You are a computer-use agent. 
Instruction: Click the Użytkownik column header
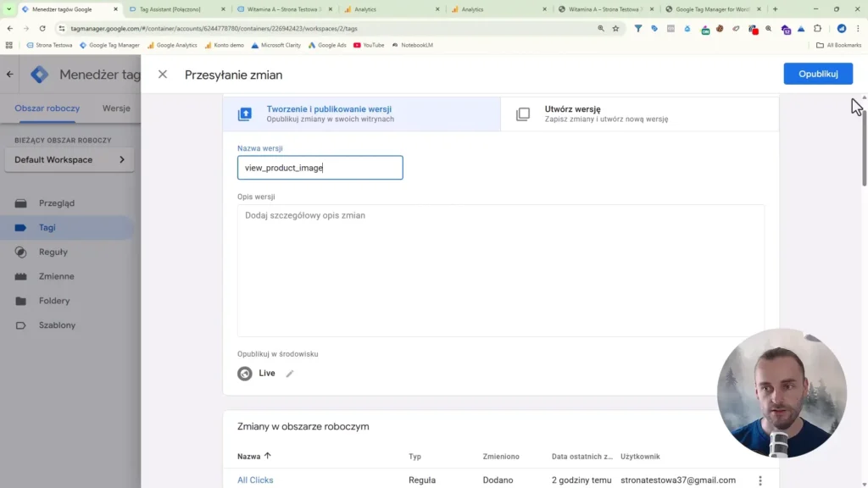point(640,457)
